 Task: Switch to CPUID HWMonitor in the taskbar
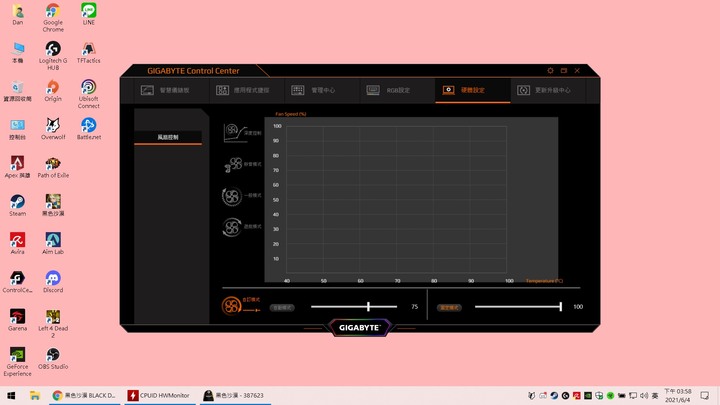159,395
